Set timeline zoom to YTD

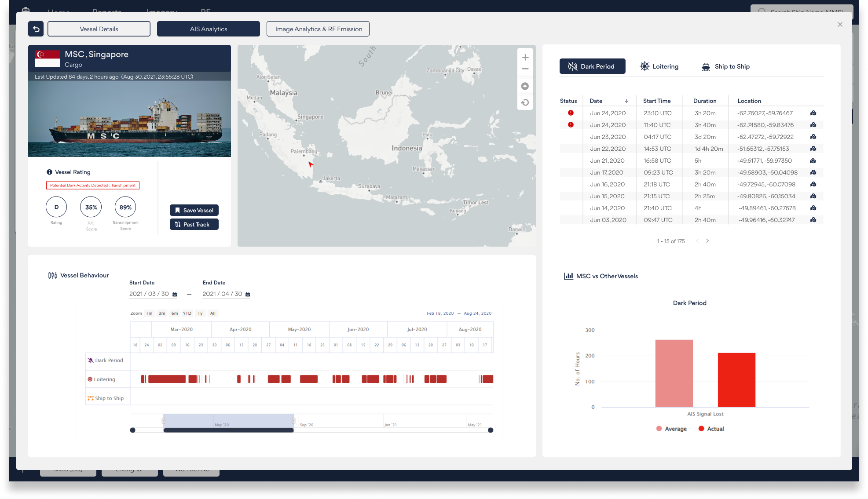tap(187, 313)
